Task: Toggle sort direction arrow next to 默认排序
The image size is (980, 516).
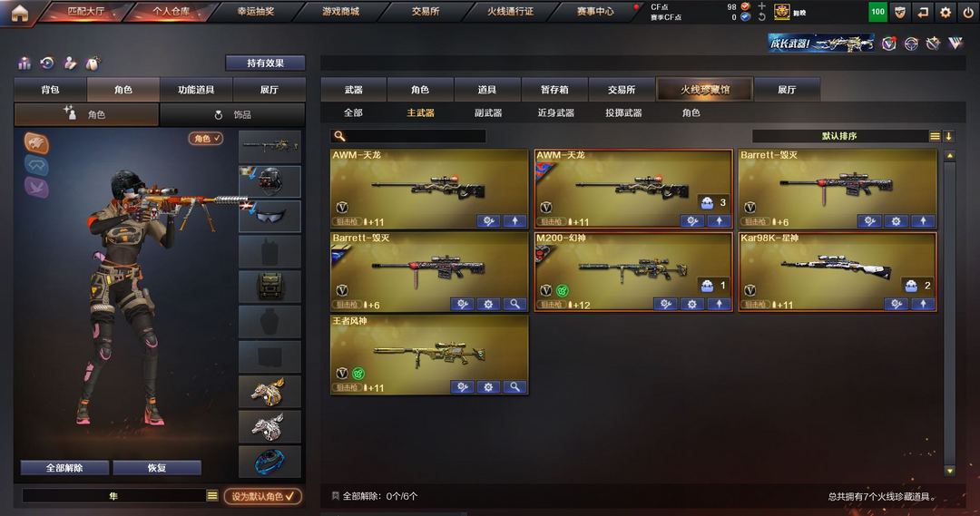Action: [x=948, y=136]
